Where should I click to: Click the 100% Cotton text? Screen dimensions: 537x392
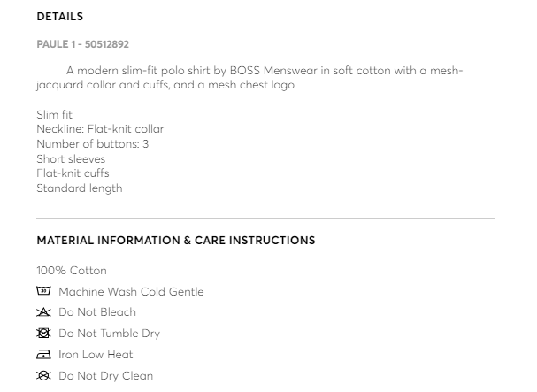point(71,271)
